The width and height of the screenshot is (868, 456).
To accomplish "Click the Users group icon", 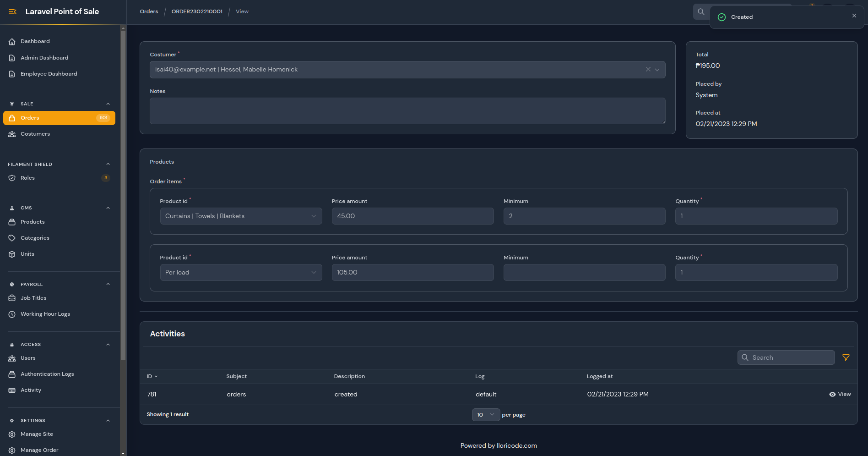I will pyautogui.click(x=12, y=358).
